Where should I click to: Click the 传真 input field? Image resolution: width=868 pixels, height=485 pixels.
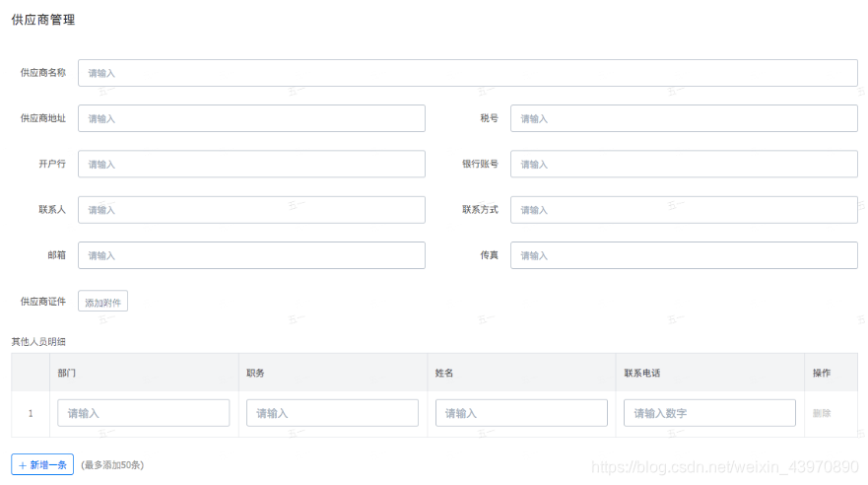tap(684, 255)
